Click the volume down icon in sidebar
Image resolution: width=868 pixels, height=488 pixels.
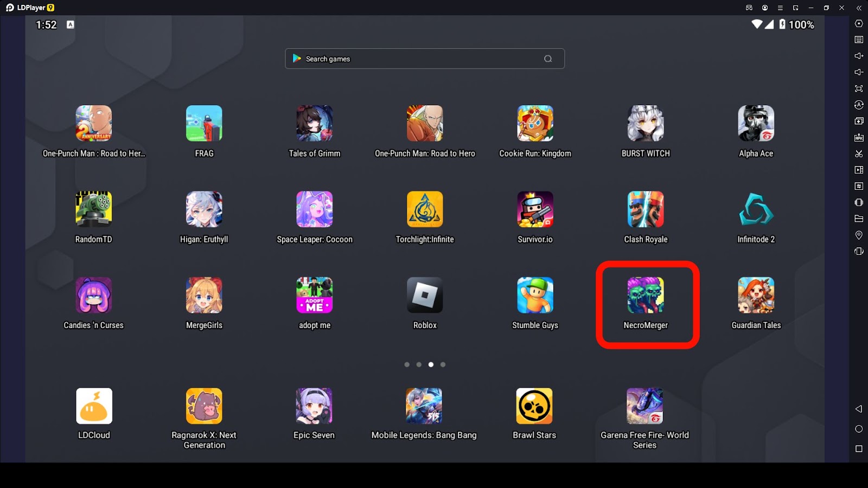coord(859,72)
